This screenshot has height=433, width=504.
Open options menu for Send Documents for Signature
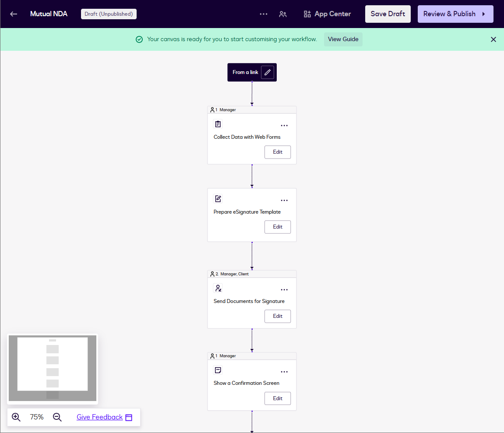pos(284,290)
